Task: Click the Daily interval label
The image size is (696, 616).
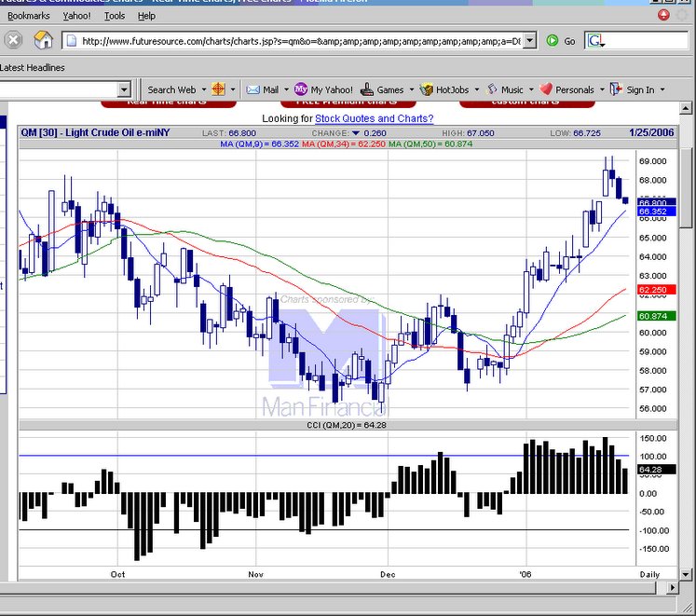Action: [649, 574]
